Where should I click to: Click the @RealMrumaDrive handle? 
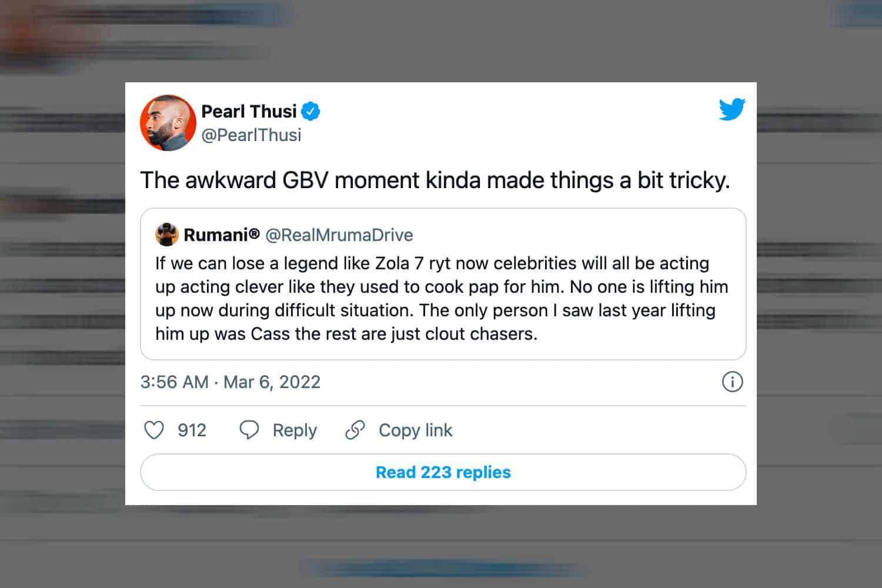tap(339, 235)
